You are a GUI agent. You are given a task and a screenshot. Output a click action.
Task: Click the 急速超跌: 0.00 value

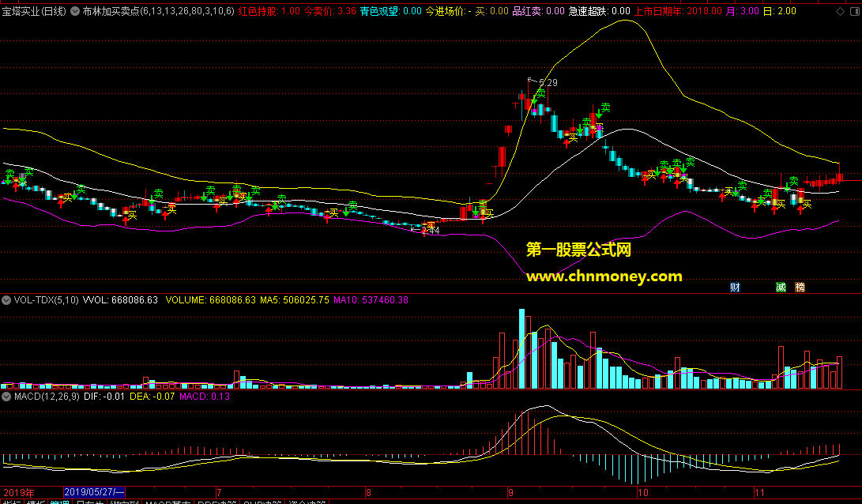click(x=599, y=11)
